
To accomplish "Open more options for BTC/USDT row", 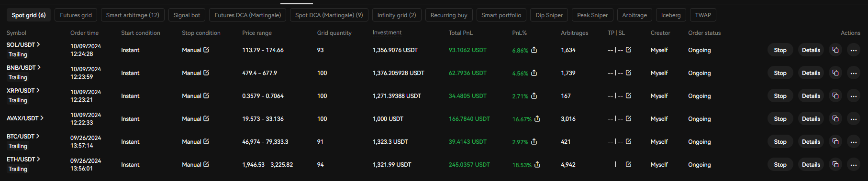I will click(854, 141).
